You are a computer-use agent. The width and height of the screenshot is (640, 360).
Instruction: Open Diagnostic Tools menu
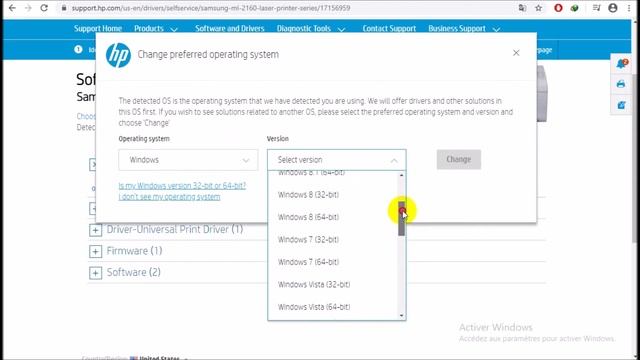tap(311, 29)
